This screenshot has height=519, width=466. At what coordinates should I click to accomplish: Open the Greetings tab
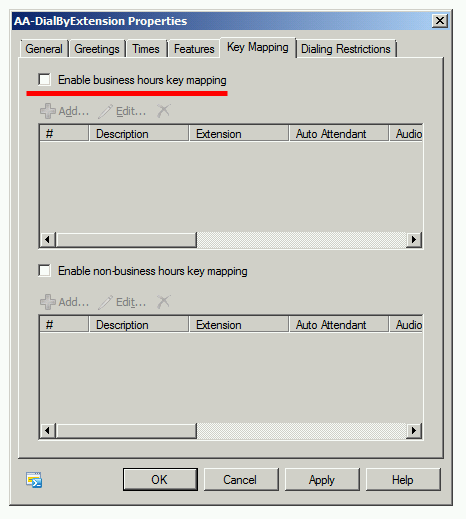[x=97, y=49]
